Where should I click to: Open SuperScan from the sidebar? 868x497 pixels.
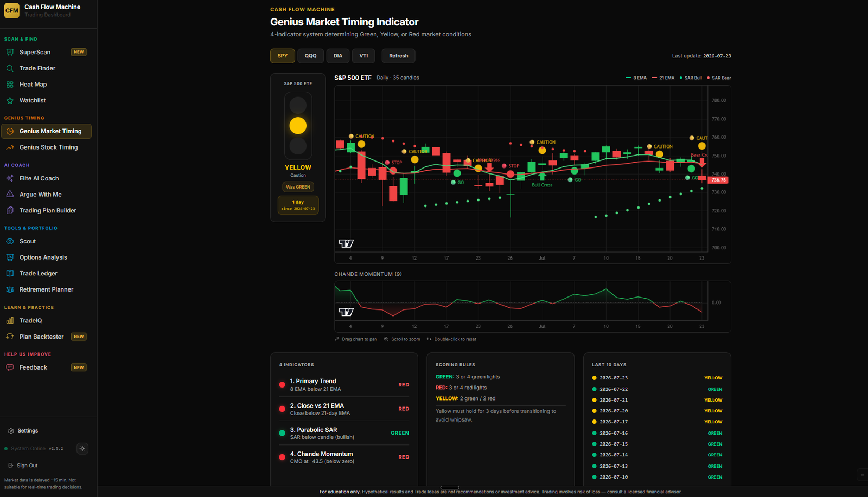click(46, 52)
